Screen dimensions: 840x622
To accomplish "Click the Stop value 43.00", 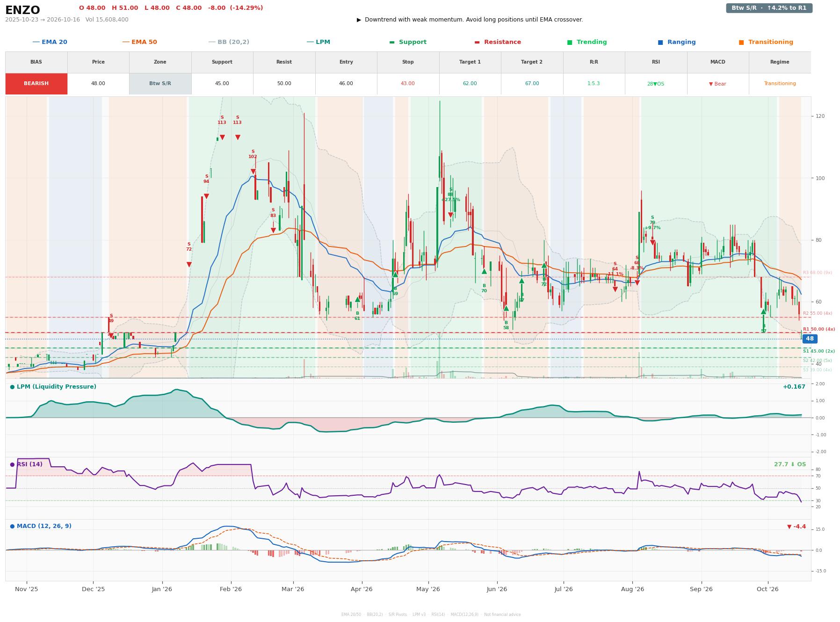I will click(408, 84).
